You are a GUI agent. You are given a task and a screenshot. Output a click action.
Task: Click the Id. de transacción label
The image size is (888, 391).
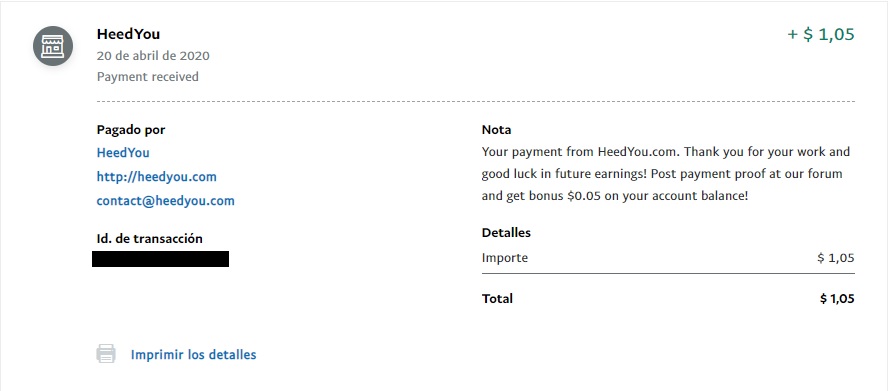click(150, 239)
